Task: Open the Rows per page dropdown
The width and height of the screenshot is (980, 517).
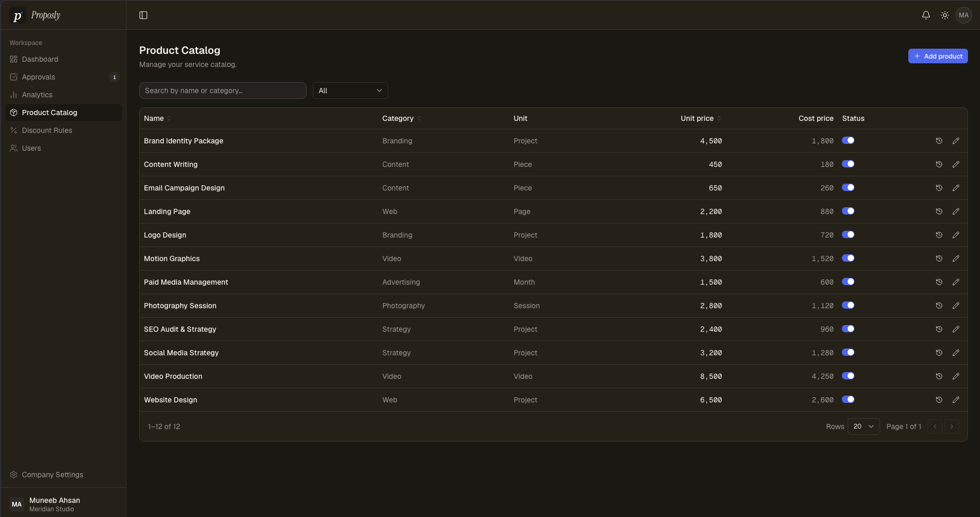Action: tap(864, 426)
